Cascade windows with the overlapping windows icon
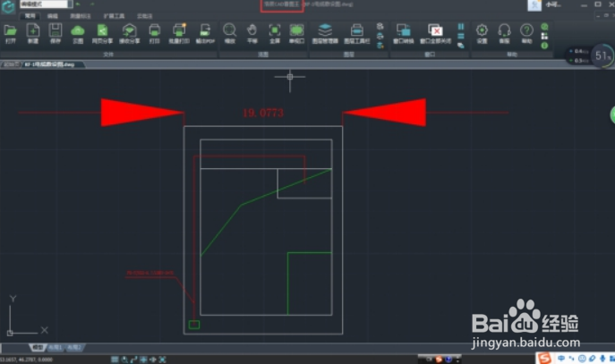615x364 pixels. pos(461,46)
